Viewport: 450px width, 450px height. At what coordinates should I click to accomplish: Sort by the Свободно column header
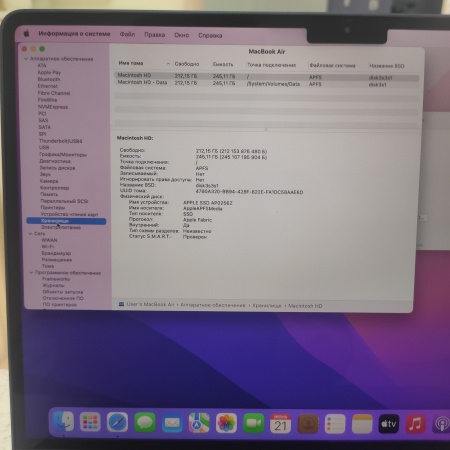click(187, 64)
